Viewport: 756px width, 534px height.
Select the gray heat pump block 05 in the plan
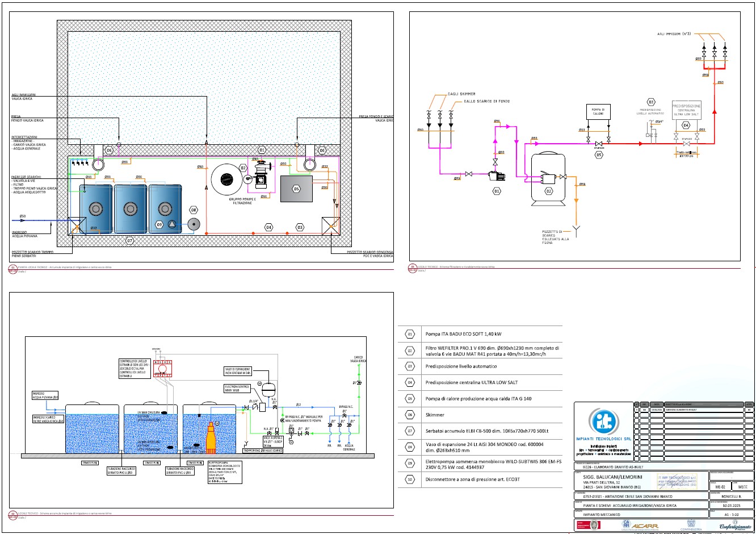click(296, 189)
